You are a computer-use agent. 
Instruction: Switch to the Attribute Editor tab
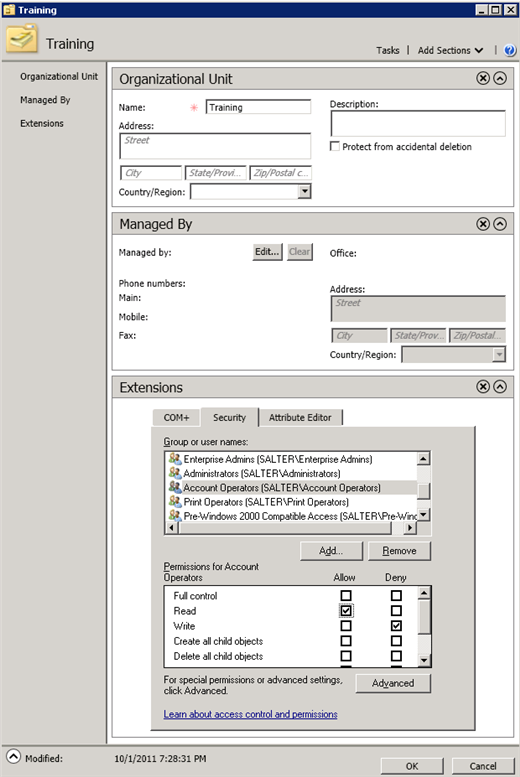(x=300, y=418)
